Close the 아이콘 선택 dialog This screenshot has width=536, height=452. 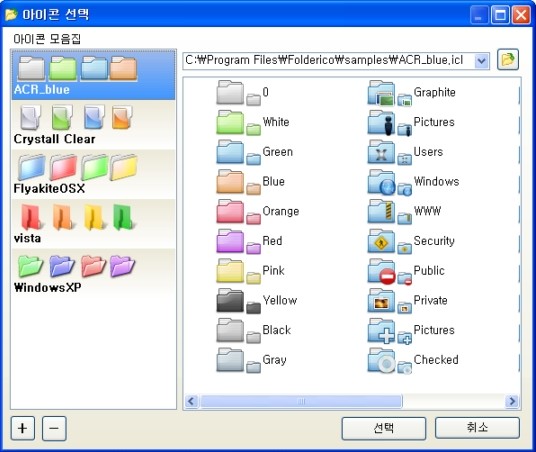521,15
